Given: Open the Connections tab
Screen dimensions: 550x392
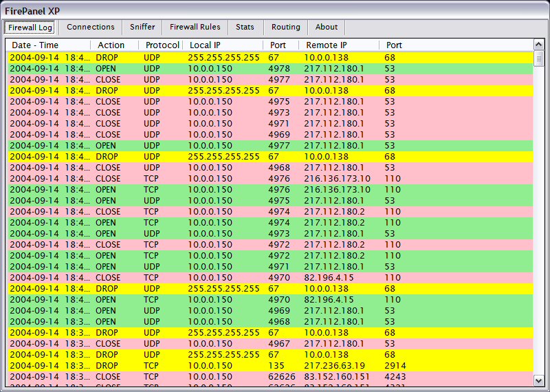Looking at the screenshot, I should pos(91,27).
